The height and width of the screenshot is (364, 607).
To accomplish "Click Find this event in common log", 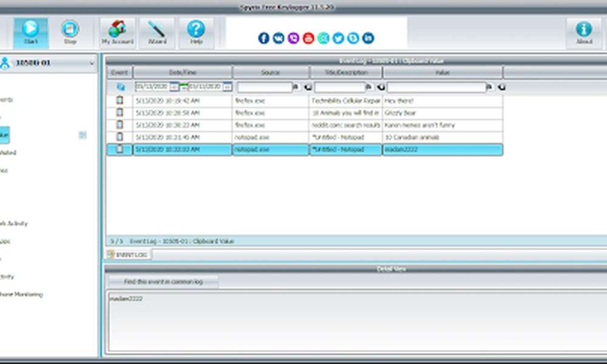I will [x=163, y=282].
